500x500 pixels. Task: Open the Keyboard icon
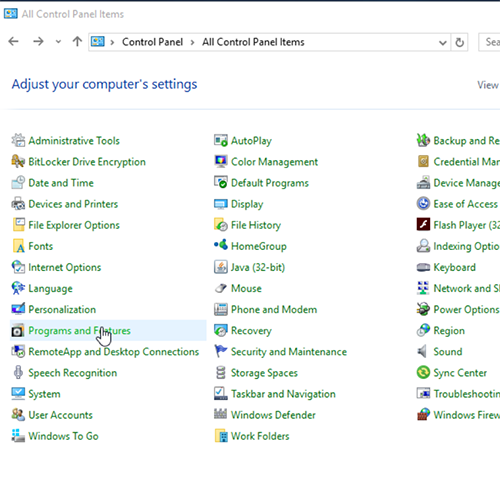[423, 267]
